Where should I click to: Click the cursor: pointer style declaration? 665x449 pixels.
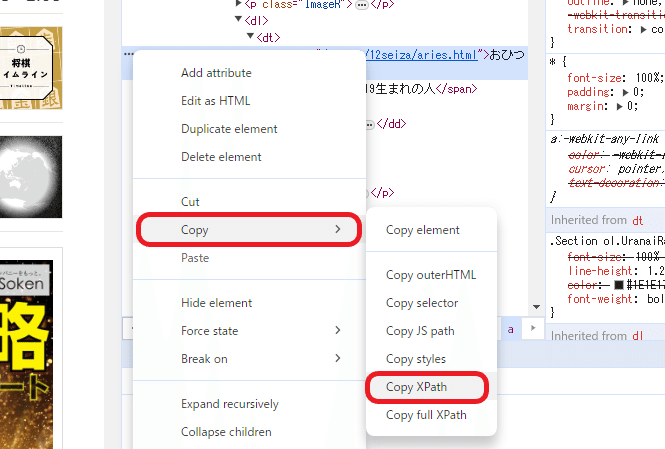(x=616, y=169)
